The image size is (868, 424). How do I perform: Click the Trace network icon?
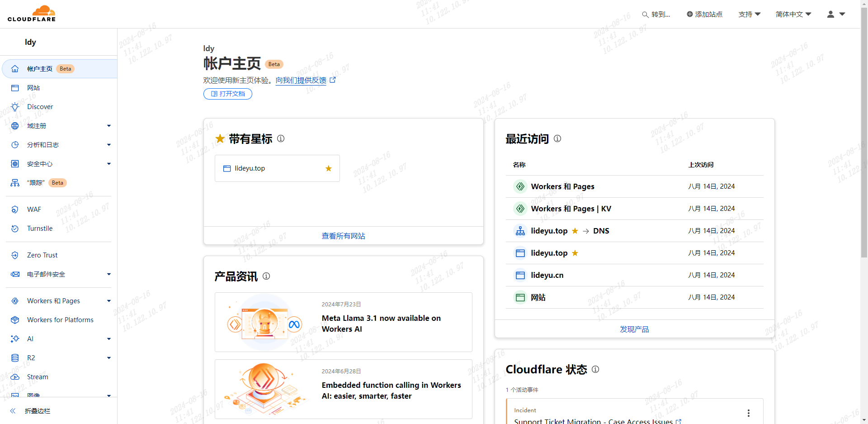15,183
